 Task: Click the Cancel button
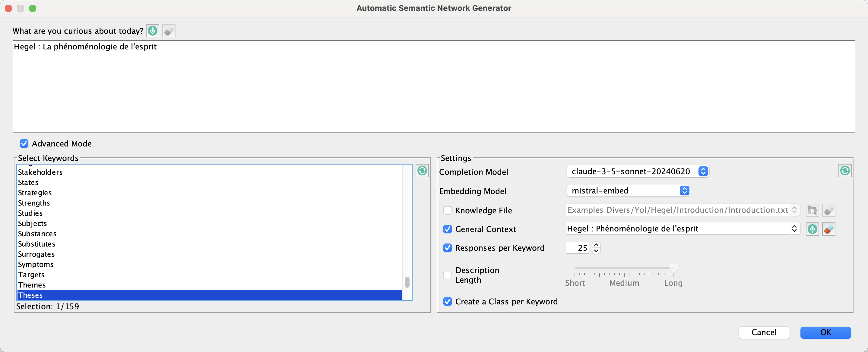point(764,332)
